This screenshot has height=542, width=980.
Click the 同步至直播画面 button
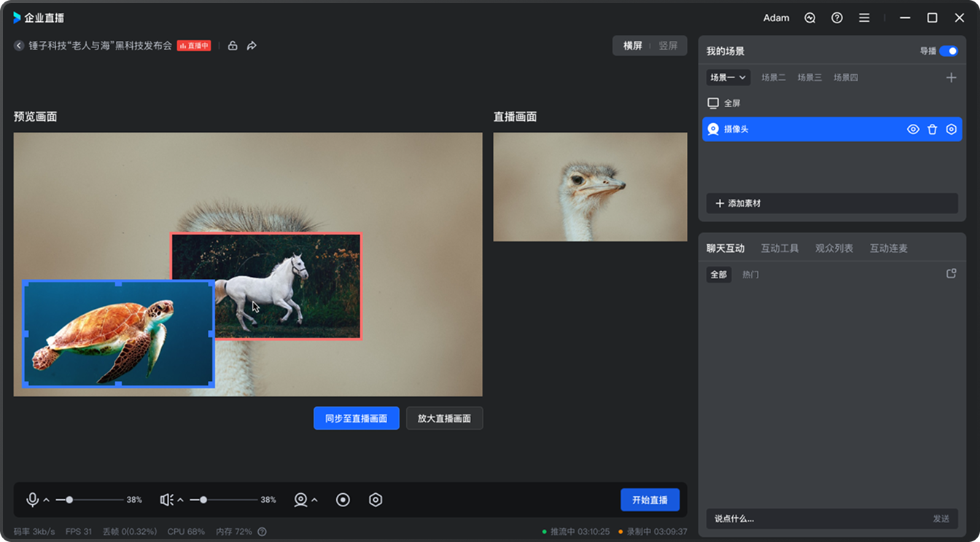click(356, 418)
